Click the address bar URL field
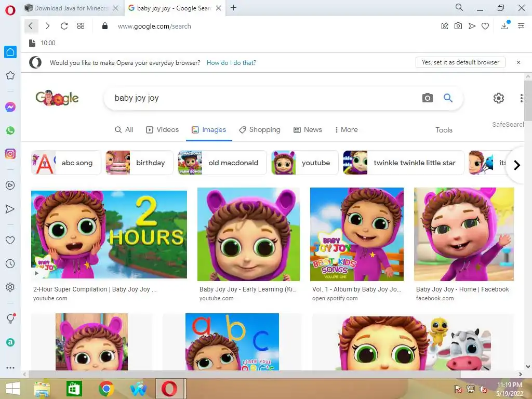532x399 pixels. [154, 26]
